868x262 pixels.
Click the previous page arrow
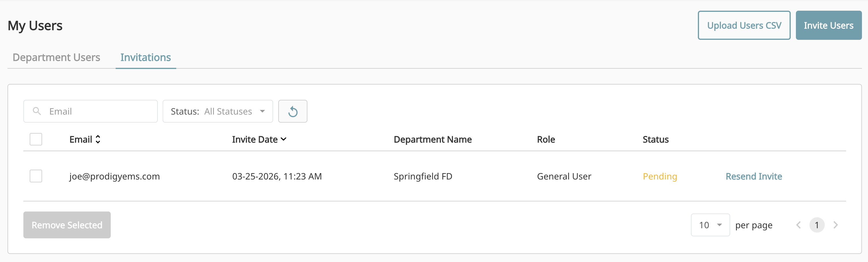[799, 225]
